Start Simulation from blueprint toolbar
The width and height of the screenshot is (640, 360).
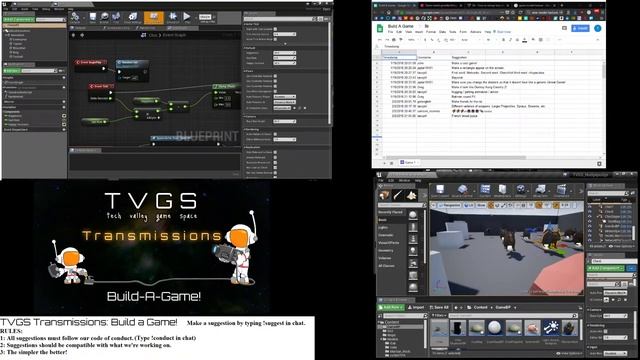click(x=173, y=17)
